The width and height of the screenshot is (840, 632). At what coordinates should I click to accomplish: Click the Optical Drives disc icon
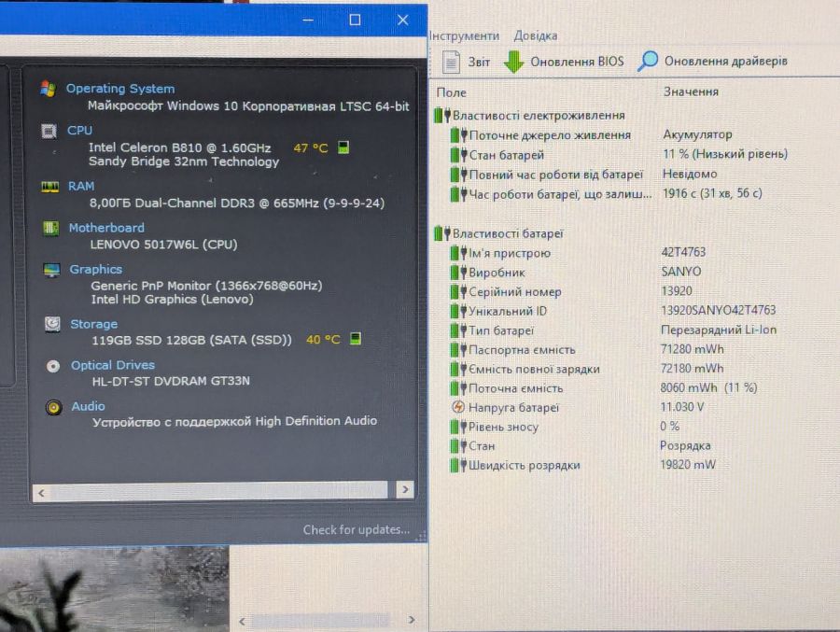coord(53,366)
